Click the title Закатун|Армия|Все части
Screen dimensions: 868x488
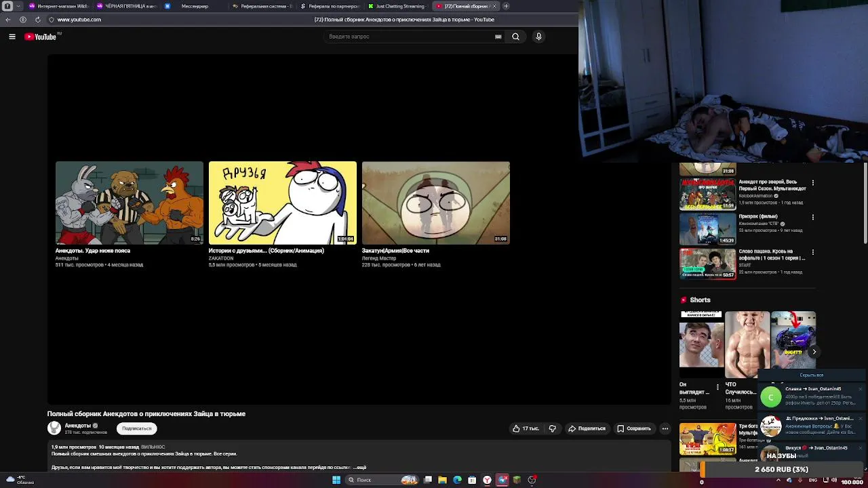(395, 251)
